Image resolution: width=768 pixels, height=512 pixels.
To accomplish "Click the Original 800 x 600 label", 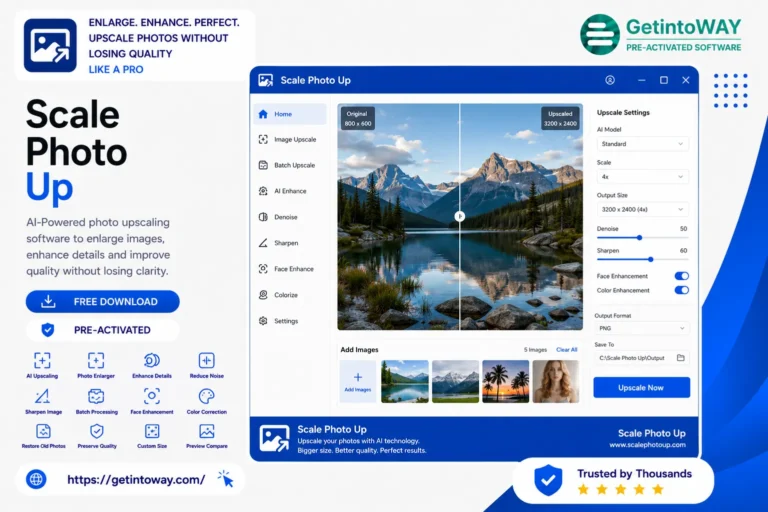I will (358, 119).
